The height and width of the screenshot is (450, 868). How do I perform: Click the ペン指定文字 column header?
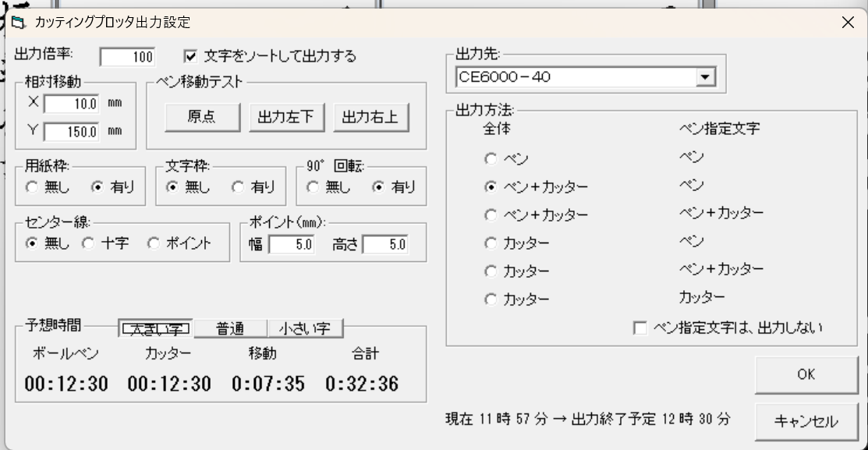click(x=720, y=129)
